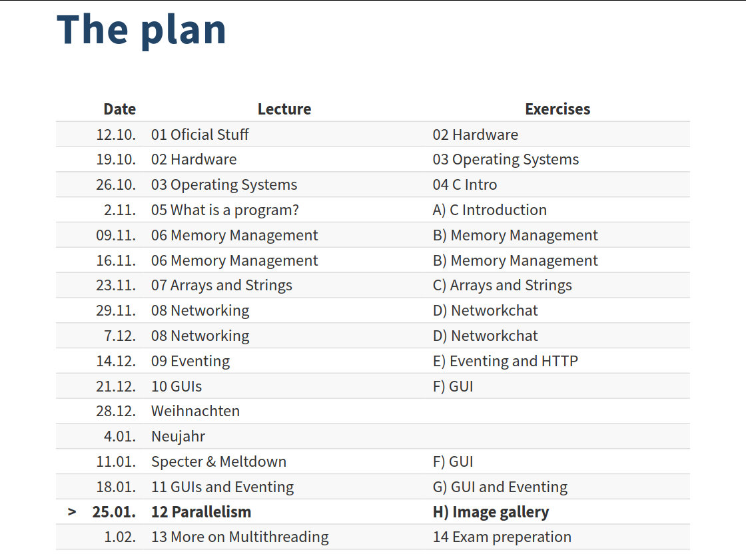Select 'G) GUI and Eventing' exercise

coord(500,487)
